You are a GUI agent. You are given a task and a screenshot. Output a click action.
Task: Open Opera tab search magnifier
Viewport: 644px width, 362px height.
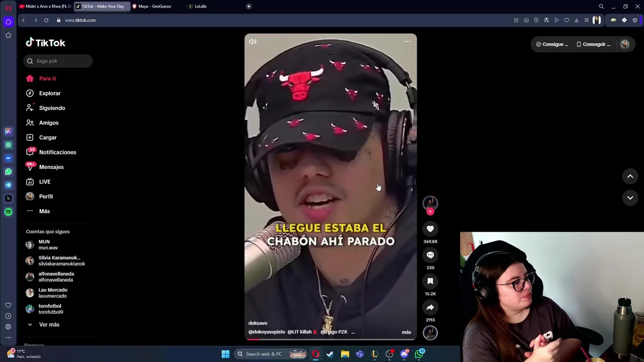(601, 7)
